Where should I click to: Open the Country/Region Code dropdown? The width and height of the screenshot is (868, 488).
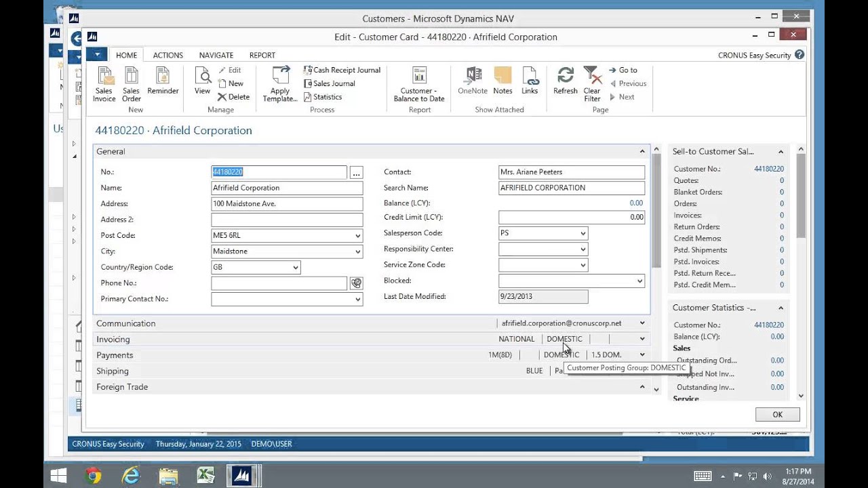point(296,268)
